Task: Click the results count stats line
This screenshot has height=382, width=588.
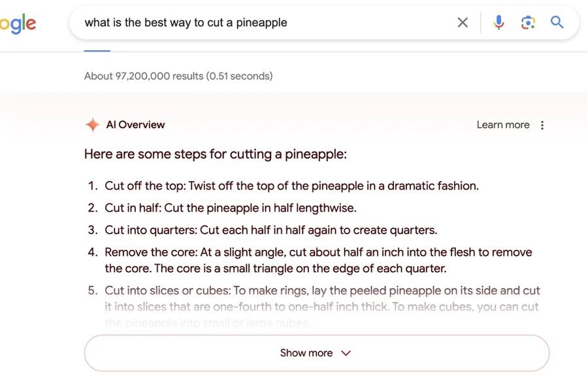Action: tap(178, 77)
